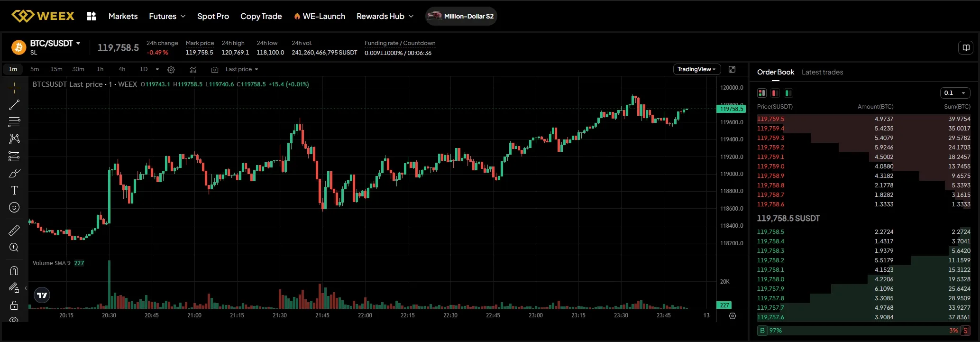Click the green B 97% buy indicator
This screenshot has height=342, width=980.
[x=770, y=330]
